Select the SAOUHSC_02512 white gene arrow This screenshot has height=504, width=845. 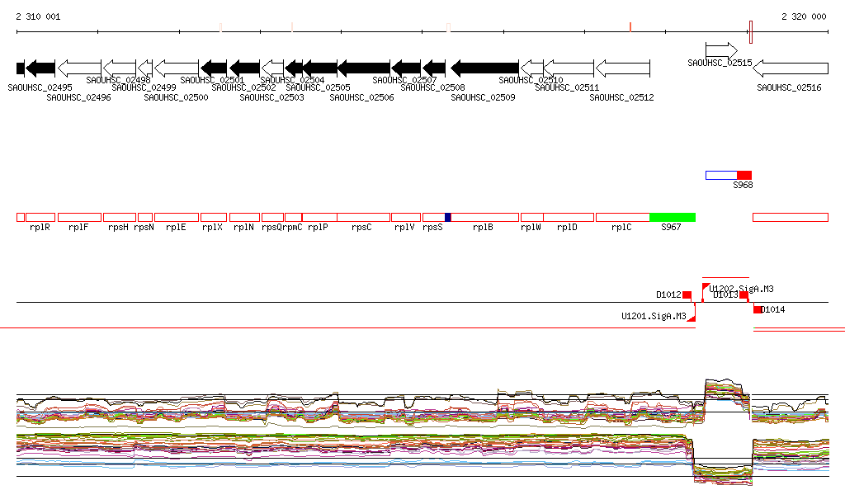coord(623,67)
